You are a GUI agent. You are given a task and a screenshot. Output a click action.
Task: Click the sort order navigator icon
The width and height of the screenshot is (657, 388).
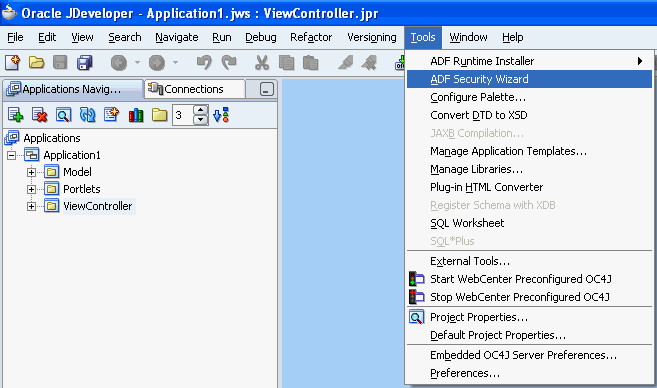point(221,115)
